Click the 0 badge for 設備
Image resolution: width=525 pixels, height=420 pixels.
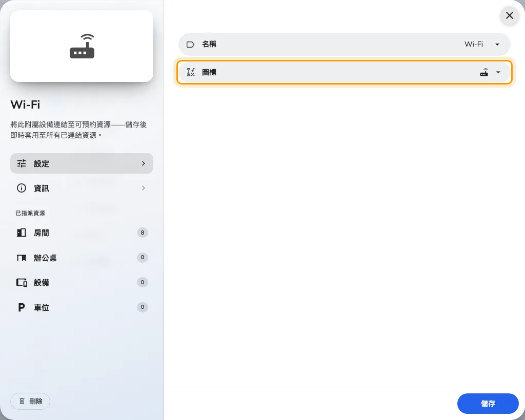coord(143,282)
